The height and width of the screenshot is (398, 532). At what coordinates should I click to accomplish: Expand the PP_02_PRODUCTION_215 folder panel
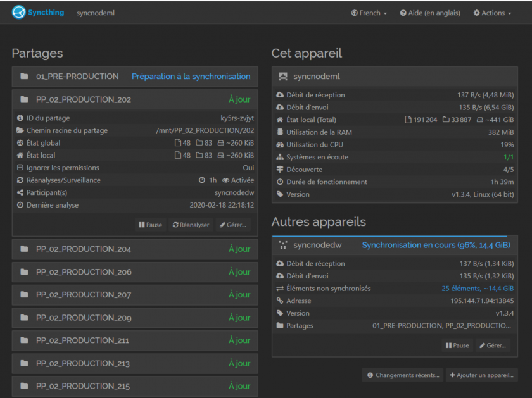pyautogui.click(x=135, y=386)
